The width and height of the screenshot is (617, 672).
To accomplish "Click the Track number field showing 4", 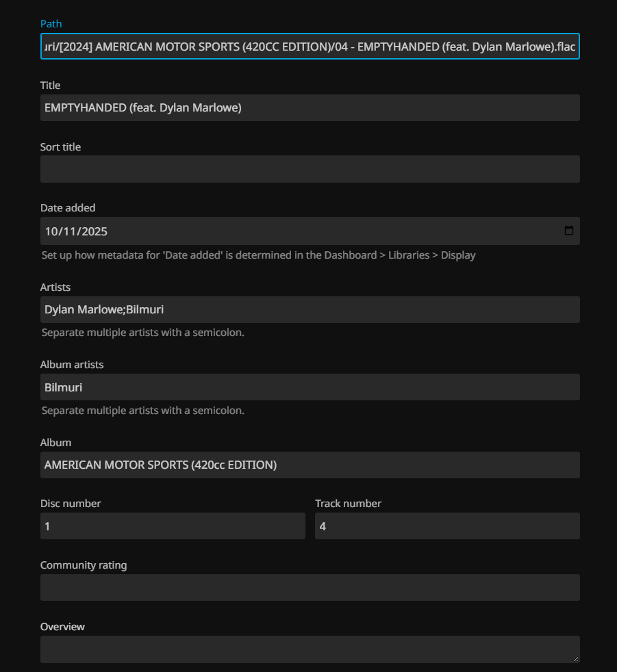I will pos(446,526).
